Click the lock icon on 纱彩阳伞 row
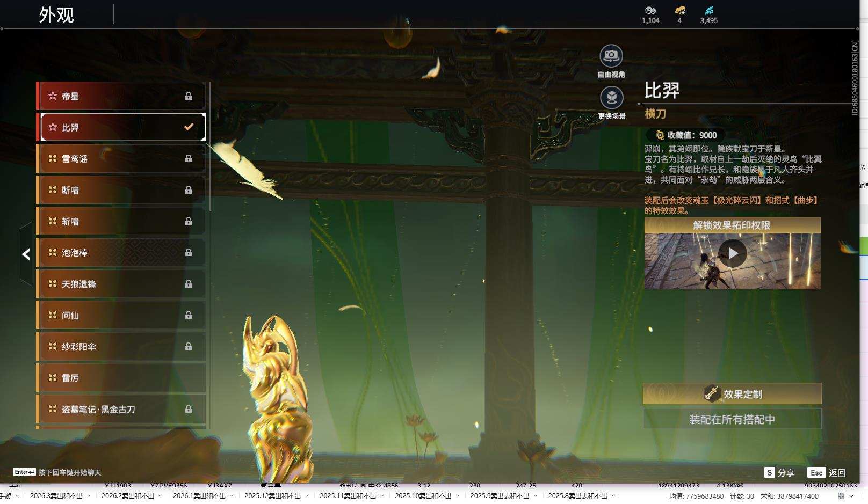The image size is (868, 504). 189,346
